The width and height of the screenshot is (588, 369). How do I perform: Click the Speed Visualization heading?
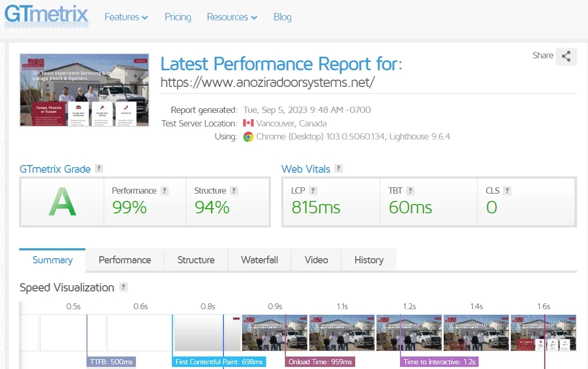(67, 288)
